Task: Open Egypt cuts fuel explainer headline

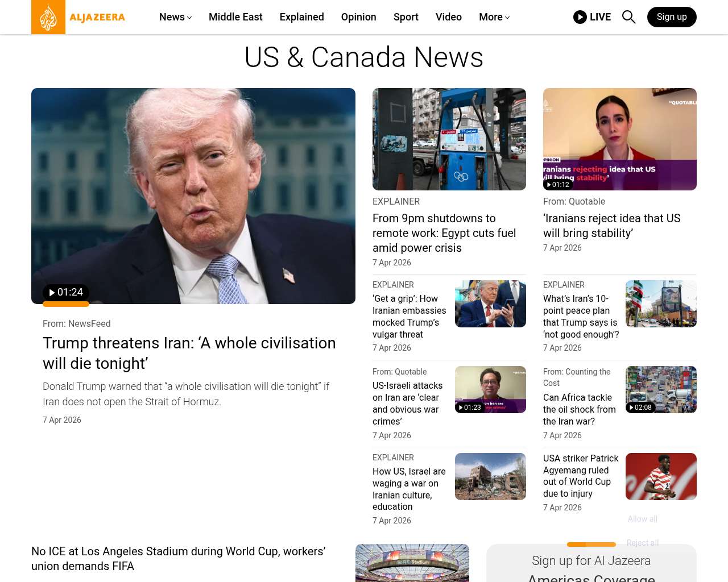Action: point(444,233)
